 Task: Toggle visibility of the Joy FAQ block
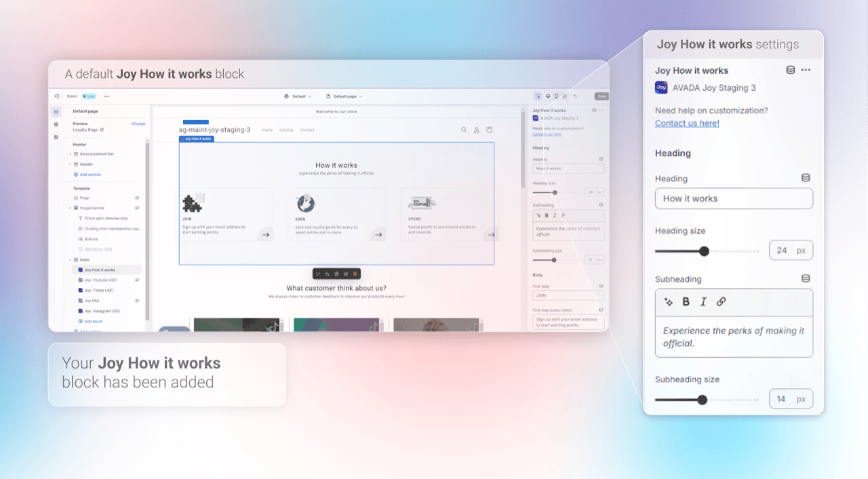(137, 301)
